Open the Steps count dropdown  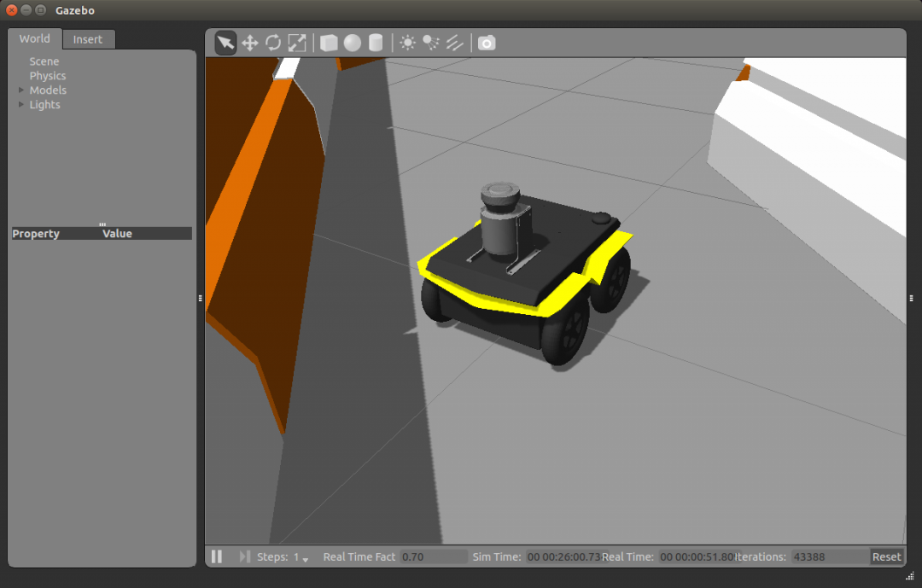pos(306,559)
